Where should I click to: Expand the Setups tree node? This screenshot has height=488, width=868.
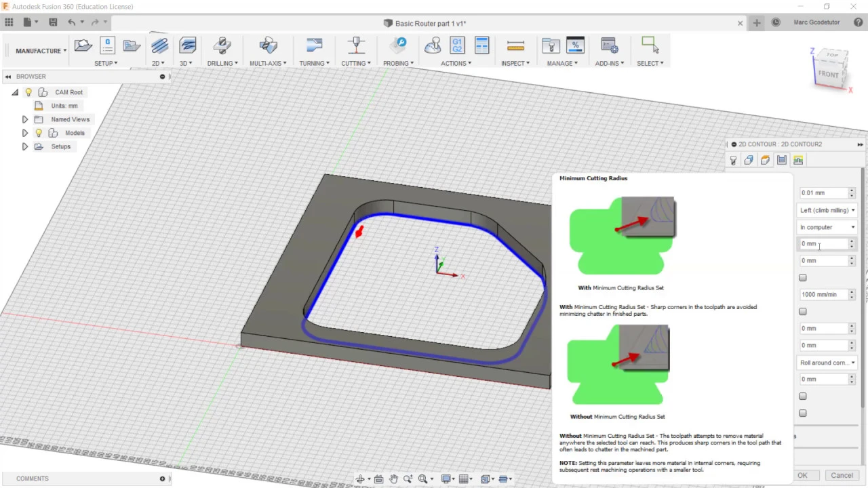(25, 146)
